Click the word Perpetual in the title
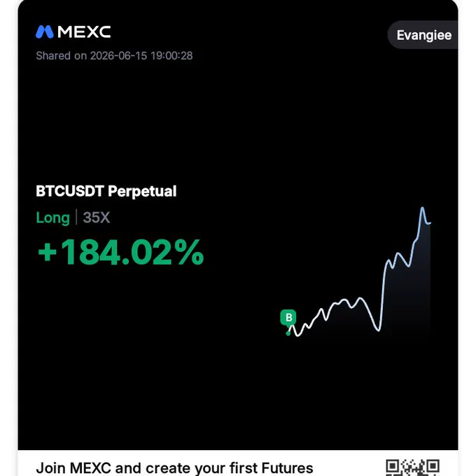This screenshot has width=476, height=476. [x=142, y=191]
